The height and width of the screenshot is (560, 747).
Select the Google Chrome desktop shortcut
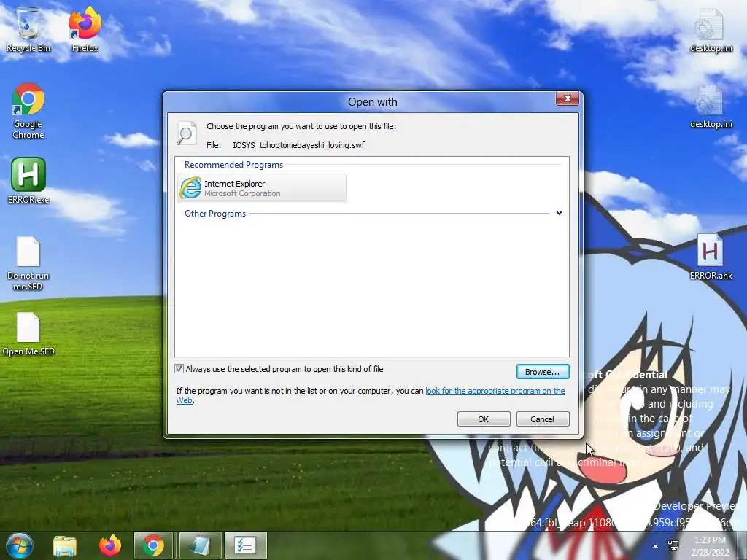point(28,111)
